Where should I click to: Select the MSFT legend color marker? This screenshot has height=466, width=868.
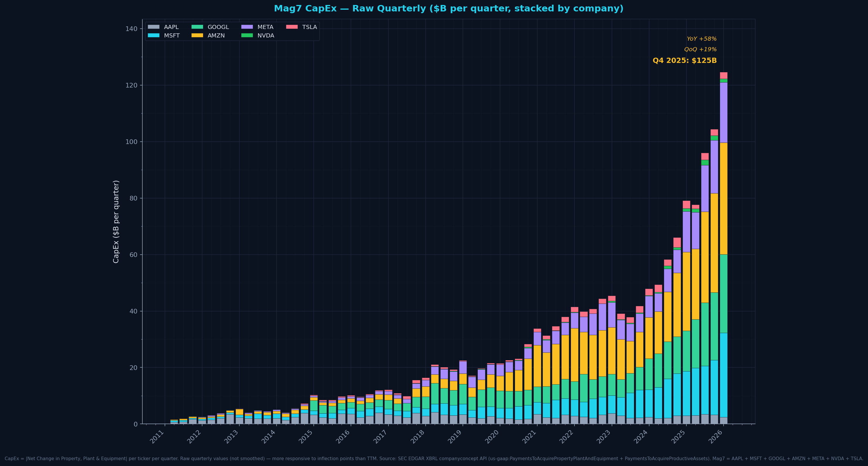pyautogui.click(x=154, y=35)
